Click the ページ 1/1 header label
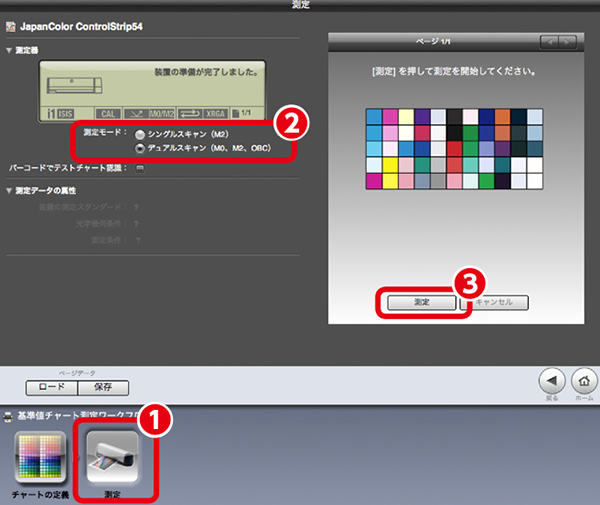The height and width of the screenshot is (505, 600). tap(433, 41)
